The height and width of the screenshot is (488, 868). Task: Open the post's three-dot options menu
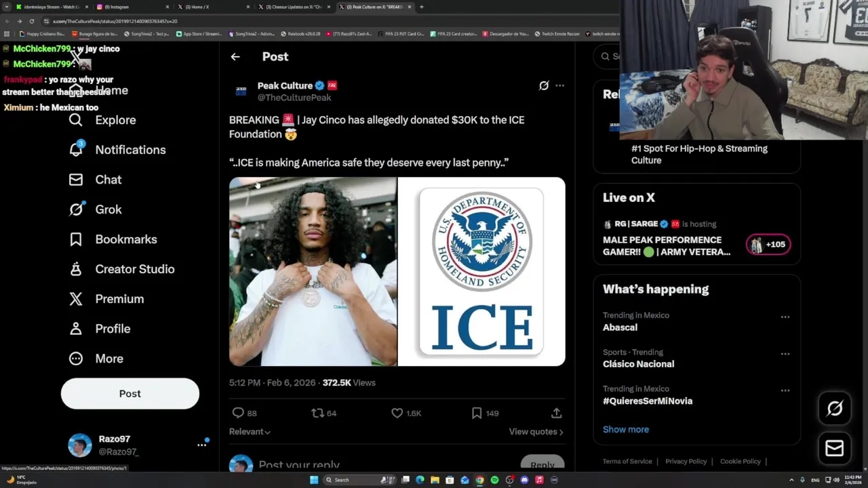559,85
